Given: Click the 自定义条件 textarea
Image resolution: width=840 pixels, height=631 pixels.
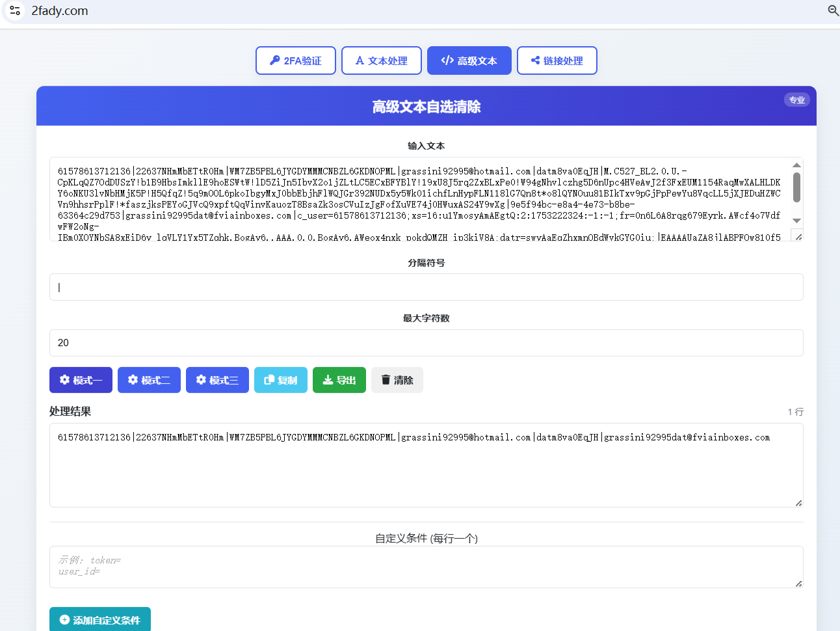Looking at the screenshot, I should click(x=426, y=567).
